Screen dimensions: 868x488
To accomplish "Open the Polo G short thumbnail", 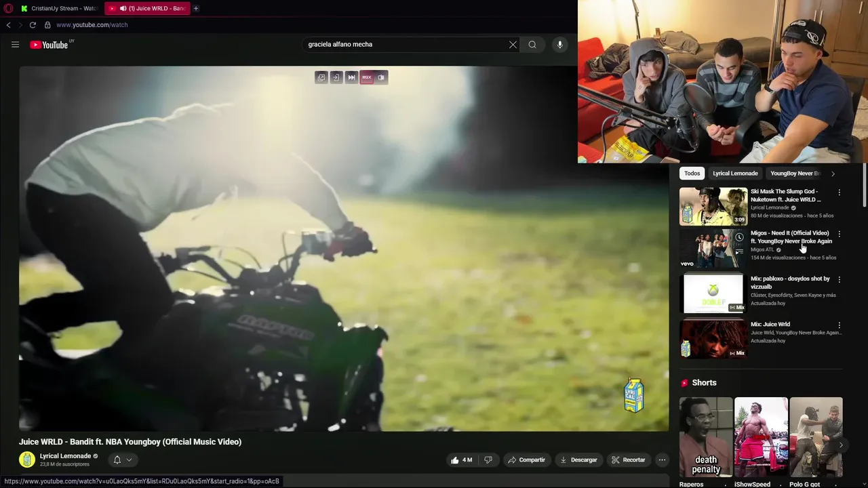I will coord(816,437).
